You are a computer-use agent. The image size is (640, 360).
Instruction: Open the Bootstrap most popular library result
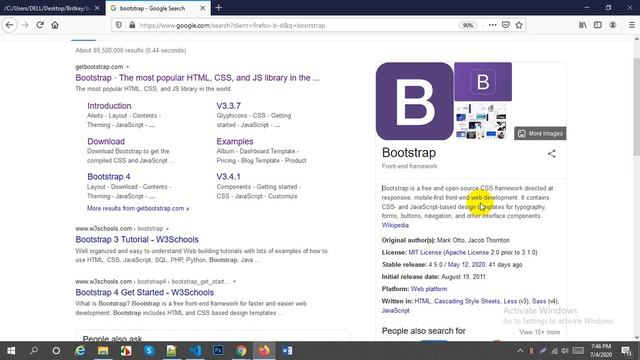pyautogui.click(x=197, y=78)
